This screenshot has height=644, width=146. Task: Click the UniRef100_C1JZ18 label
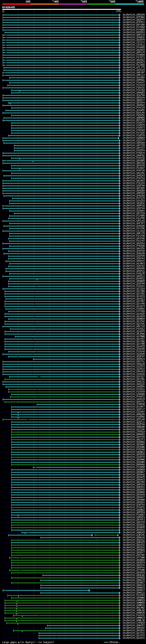[x=133, y=231]
